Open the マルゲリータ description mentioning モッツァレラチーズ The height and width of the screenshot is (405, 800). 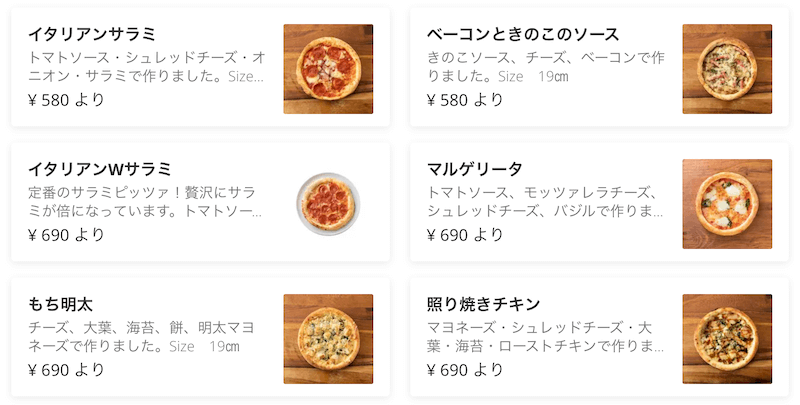[x=545, y=202]
